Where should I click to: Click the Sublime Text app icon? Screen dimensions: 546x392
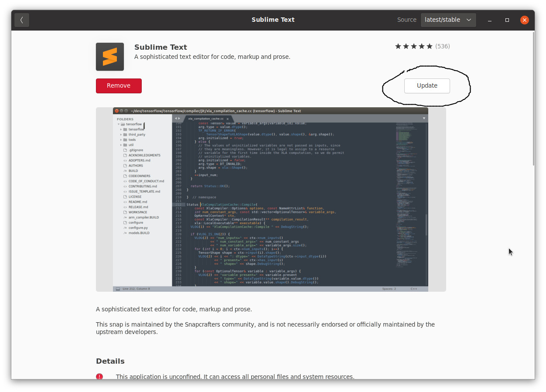(x=110, y=57)
